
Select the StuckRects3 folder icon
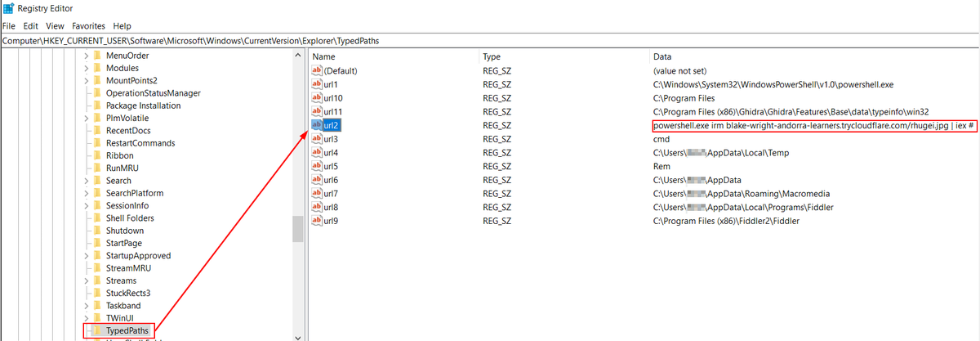click(x=98, y=293)
